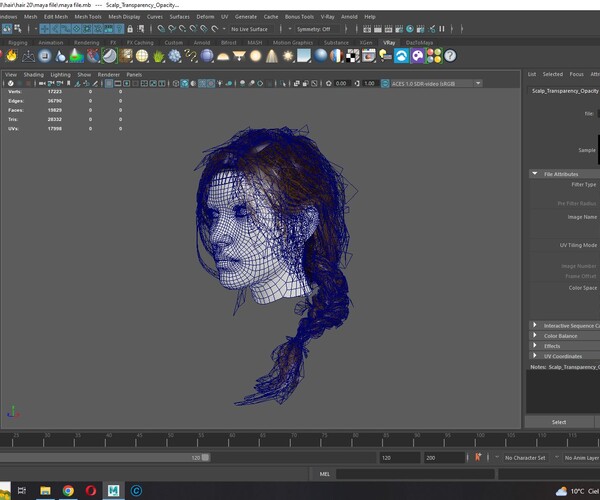This screenshot has width=600, height=500.
Task: Toggle snap to points icon
Action: coord(183,29)
